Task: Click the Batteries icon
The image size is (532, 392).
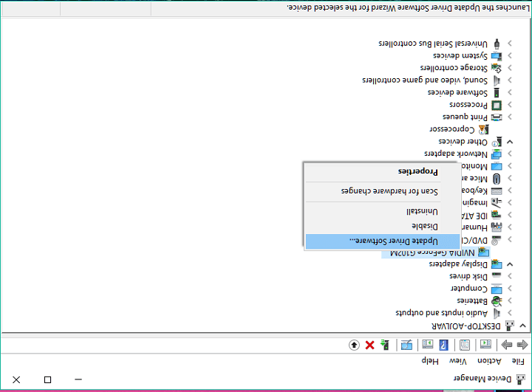Action: click(497, 300)
